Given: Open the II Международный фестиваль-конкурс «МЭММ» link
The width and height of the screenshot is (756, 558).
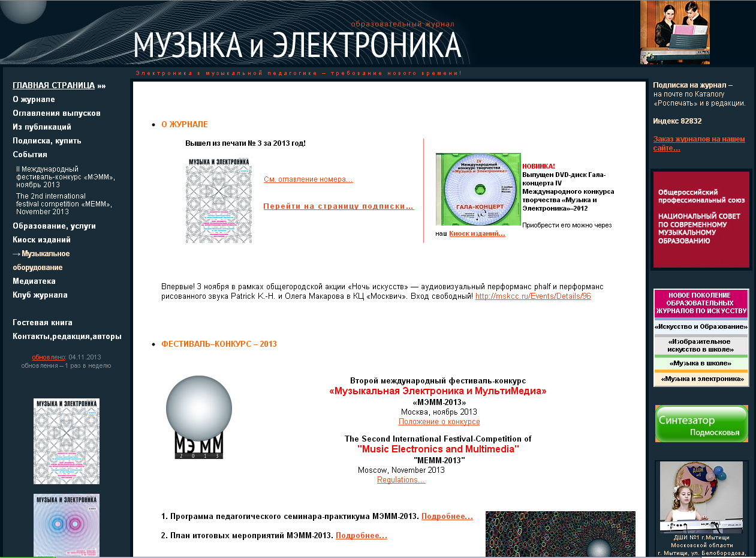Looking at the screenshot, I should (x=65, y=177).
